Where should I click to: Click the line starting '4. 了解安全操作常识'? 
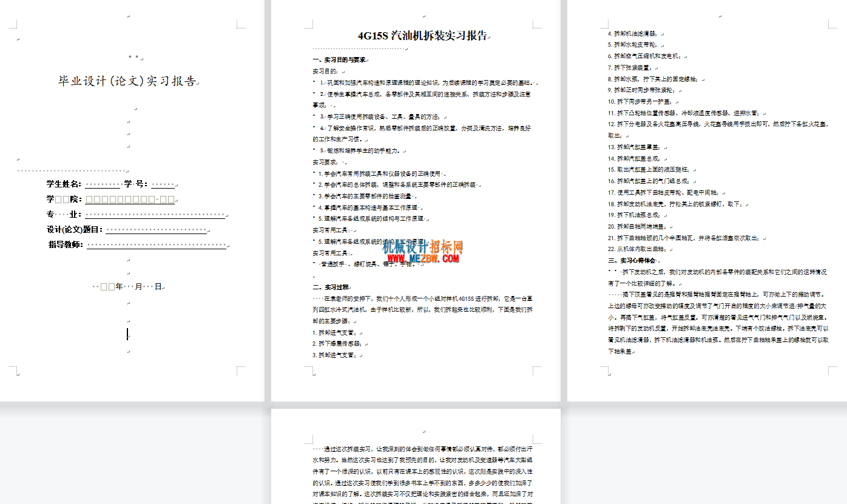click(422, 133)
